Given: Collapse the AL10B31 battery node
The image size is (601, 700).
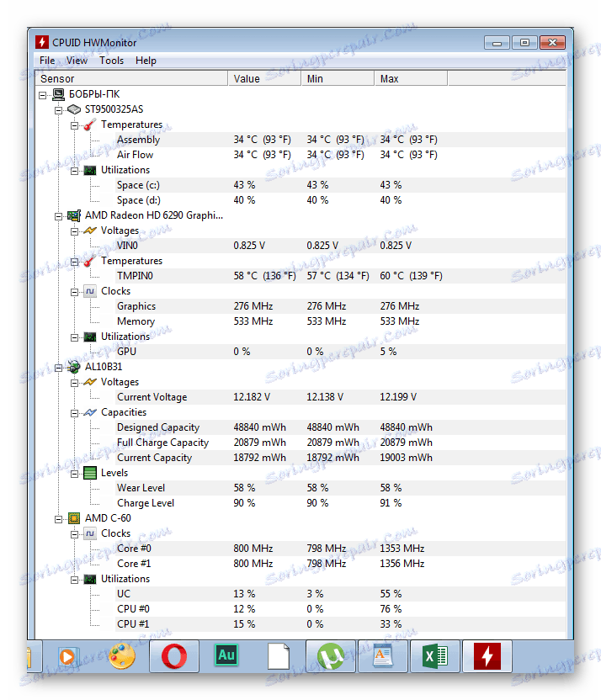Looking at the screenshot, I should point(58,368).
